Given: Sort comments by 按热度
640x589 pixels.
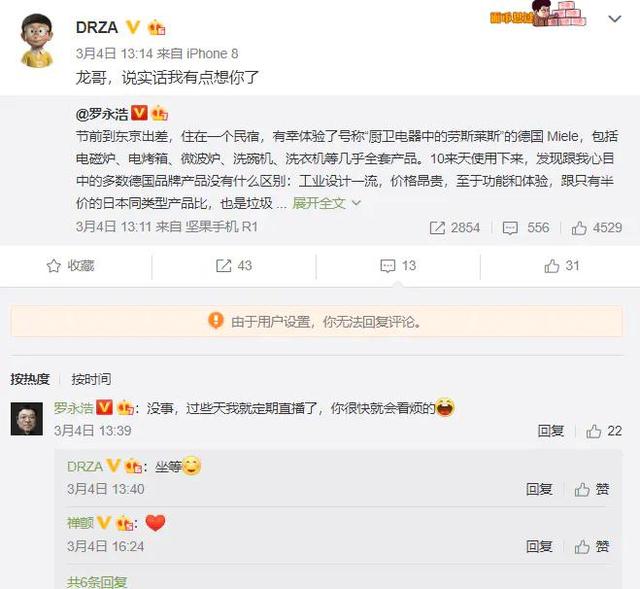Looking at the screenshot, I should pos(30,379).
